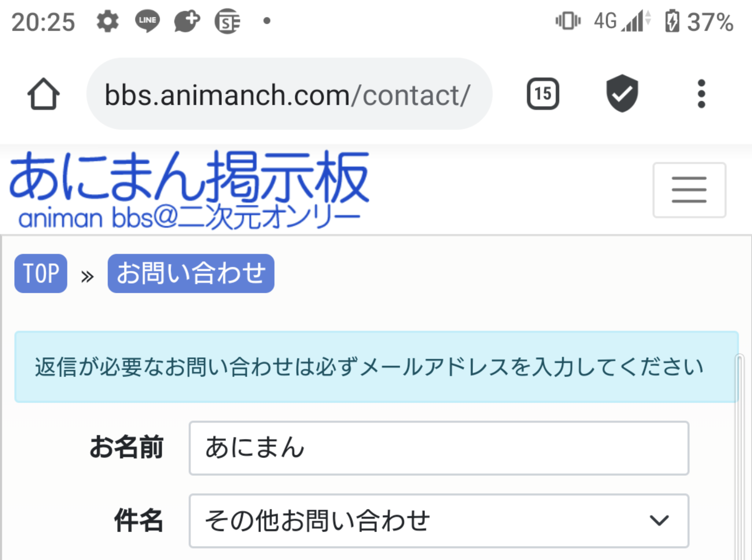This screenshot has height=560, width=752.
Task: Tap the LINE notification icon
Action: coord(147,21)
